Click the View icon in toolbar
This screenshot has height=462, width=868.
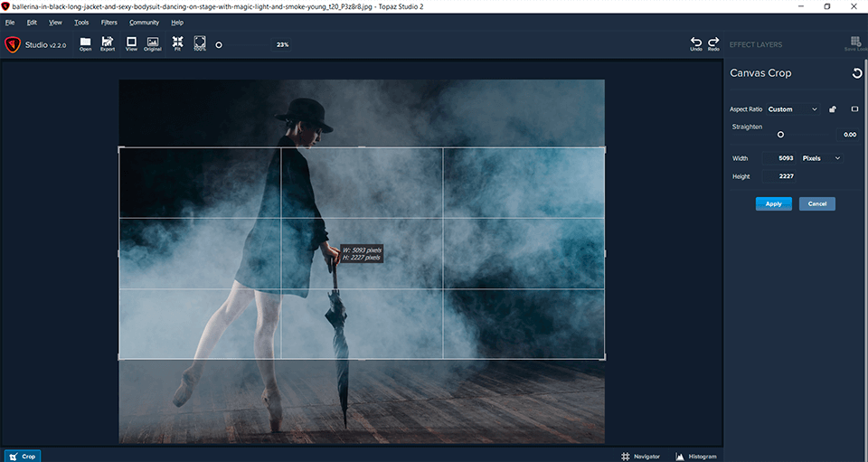132,42
